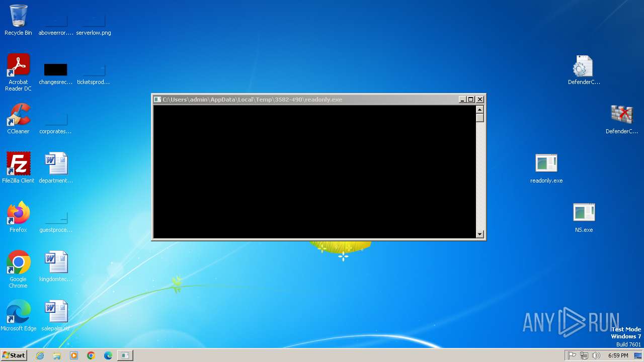Open Internet Explorer from taskbar
Screen dimensions: 644x362
tap(40, 355)
